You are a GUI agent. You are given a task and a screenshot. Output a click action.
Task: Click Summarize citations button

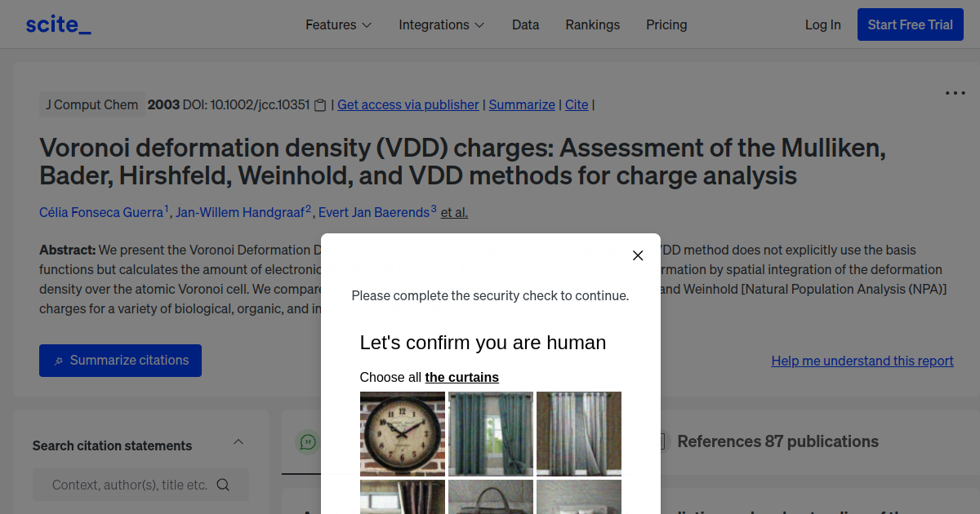pos(120,361)
